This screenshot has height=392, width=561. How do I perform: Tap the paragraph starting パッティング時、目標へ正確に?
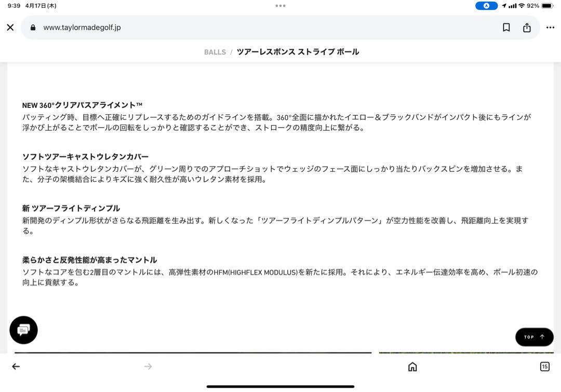click(x=276, y=123)
